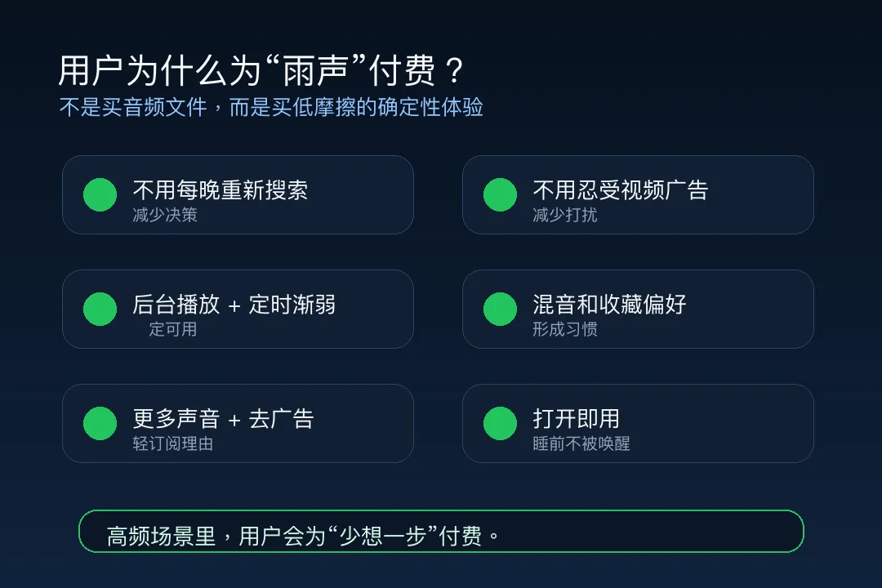
Task: Click the 减少打扰 subtitle text
Action: [x=565, y=215]
